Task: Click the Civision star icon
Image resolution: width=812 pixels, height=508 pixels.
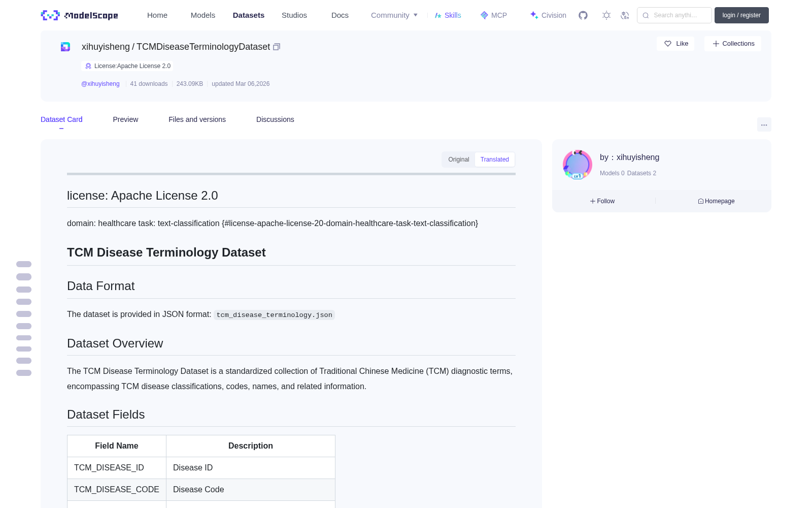Action: tap(534, 15)
